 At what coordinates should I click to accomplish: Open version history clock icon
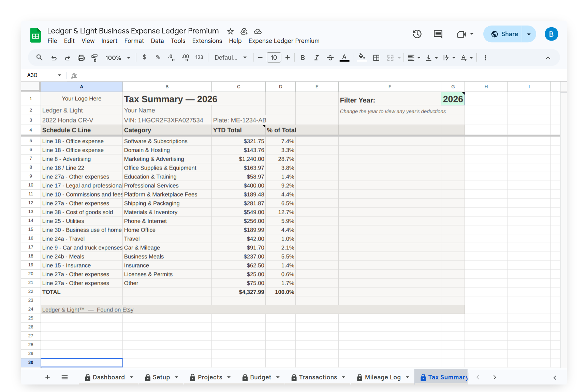417,34
